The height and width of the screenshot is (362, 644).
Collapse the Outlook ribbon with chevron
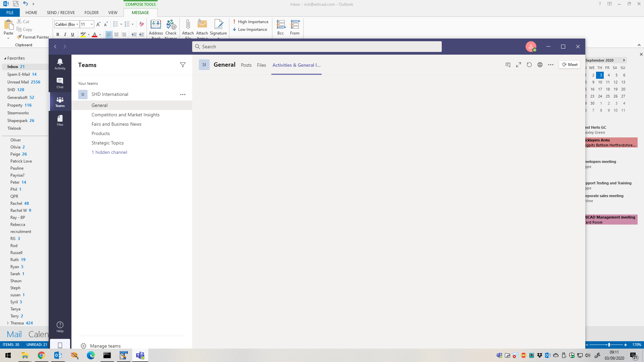[x=639, y=45]
